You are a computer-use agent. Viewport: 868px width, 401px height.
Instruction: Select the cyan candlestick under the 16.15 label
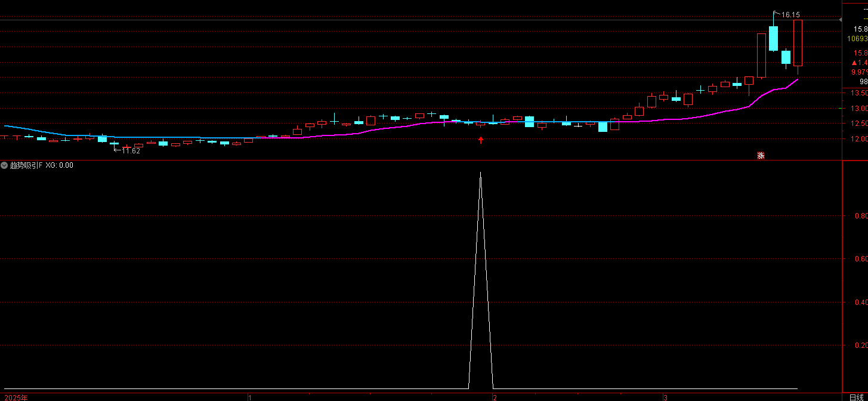point(773,38)
